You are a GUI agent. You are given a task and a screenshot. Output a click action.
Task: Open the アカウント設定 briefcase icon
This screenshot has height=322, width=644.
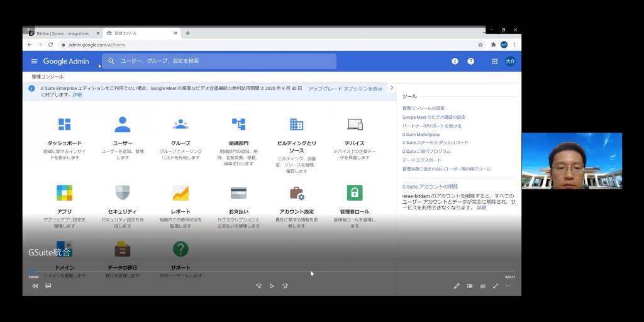(x=297, y=192)
